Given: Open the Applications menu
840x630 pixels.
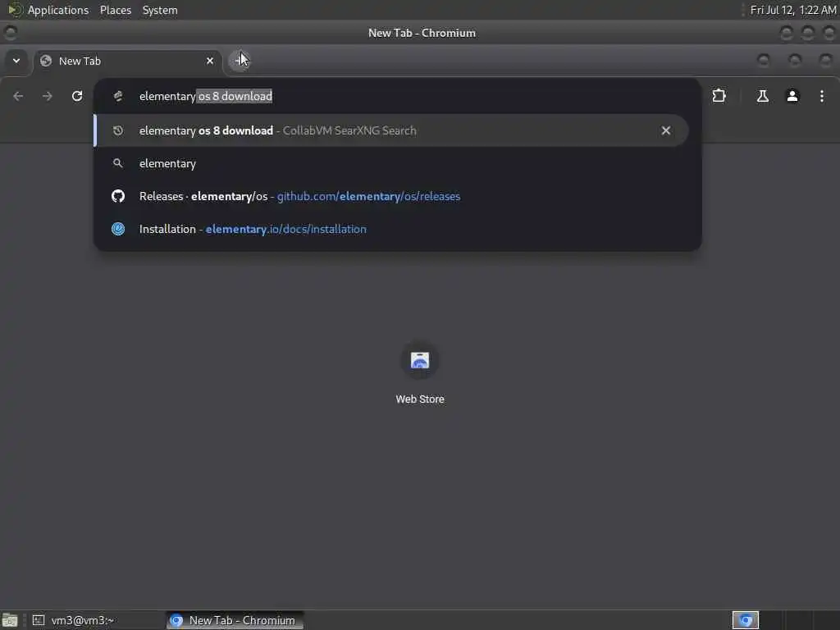Looking at the screenshot, I should [x=58, y=10].
